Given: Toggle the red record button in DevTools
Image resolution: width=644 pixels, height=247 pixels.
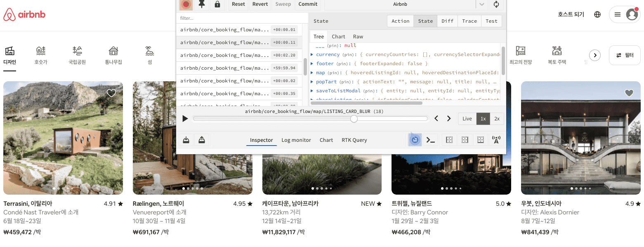Looking at the screenshot, I should tap(186, 5).
